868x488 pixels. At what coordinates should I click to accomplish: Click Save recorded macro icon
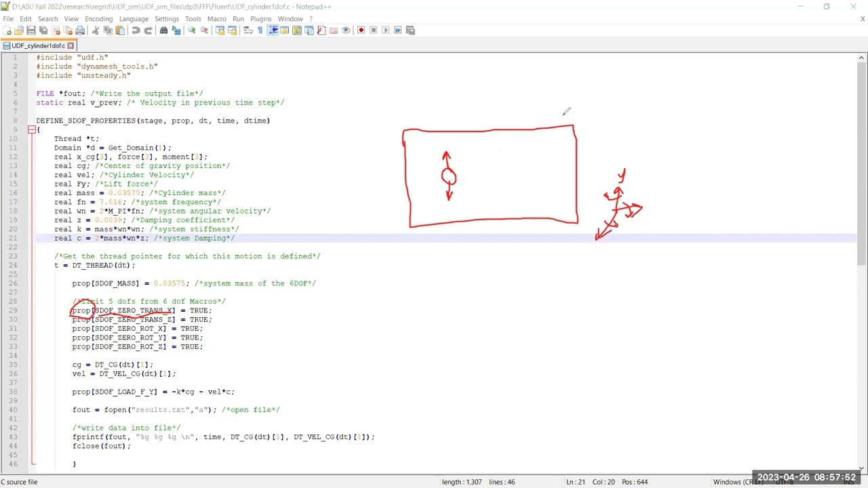click(410, 30)
